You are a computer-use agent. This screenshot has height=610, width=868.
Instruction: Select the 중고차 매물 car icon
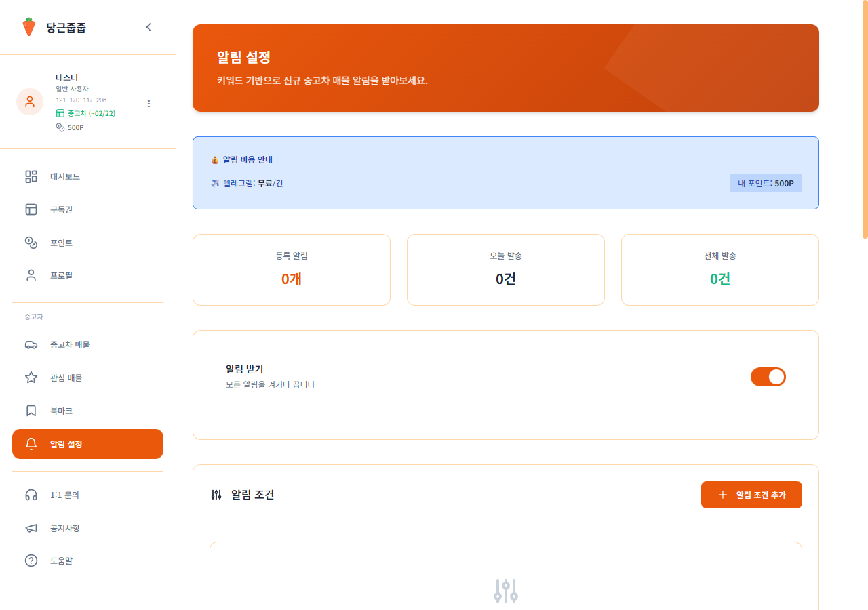pyautogui.click(x=31, y=344)
